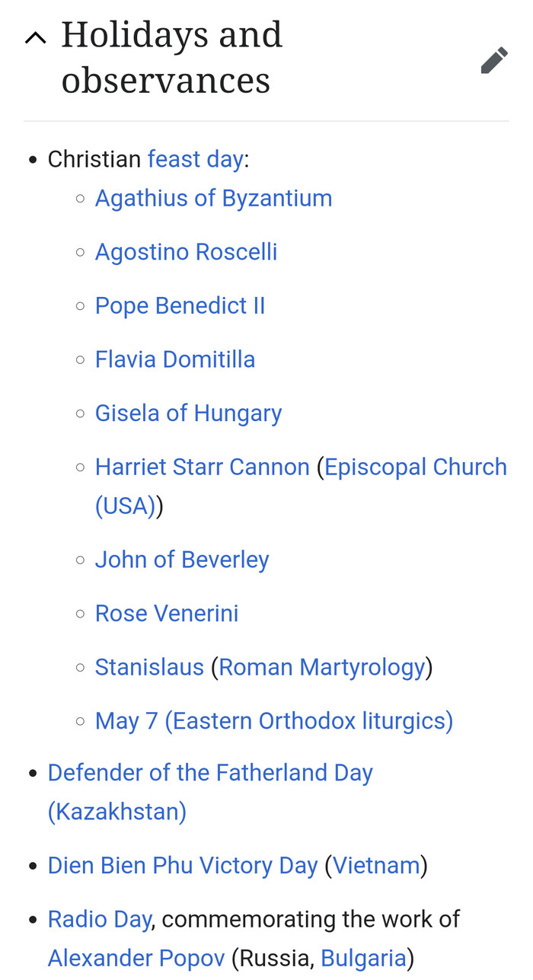Go to the Vietnam article
This screenshot has height=980, width=533.
click(x=376, y=866)
